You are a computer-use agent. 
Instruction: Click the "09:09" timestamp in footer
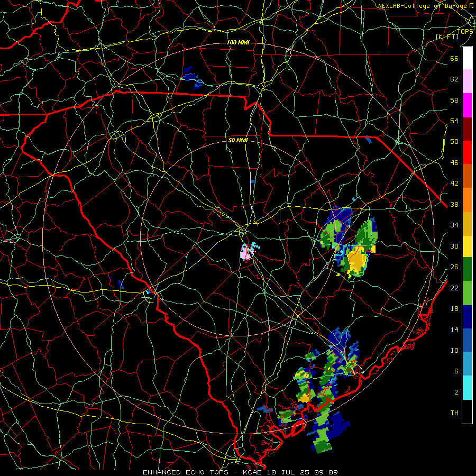coord(326,472)
